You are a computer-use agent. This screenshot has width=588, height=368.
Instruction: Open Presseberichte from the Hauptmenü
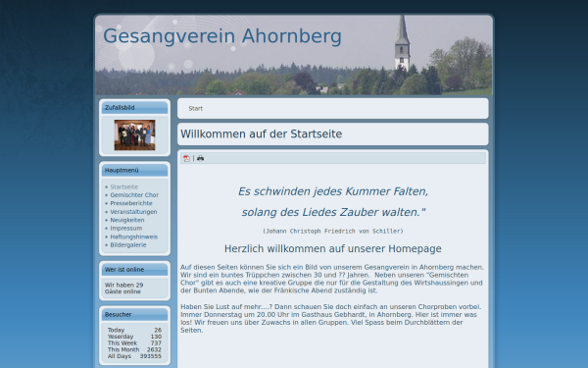point(131,203)
